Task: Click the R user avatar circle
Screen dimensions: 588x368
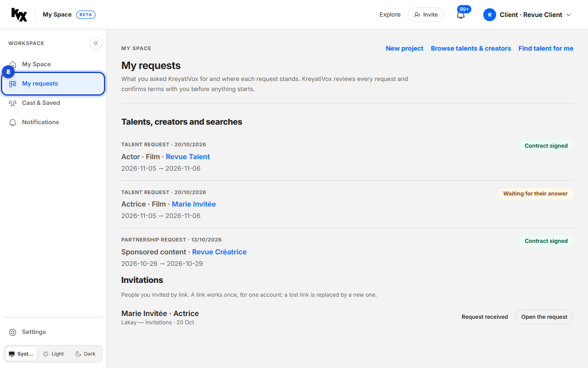Action: point(490,15)
